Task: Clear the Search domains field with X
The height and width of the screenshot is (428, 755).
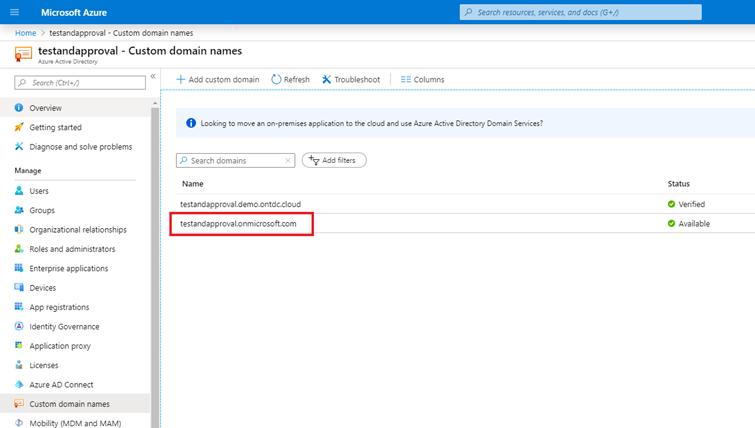Action: click(x=288, y=160)
